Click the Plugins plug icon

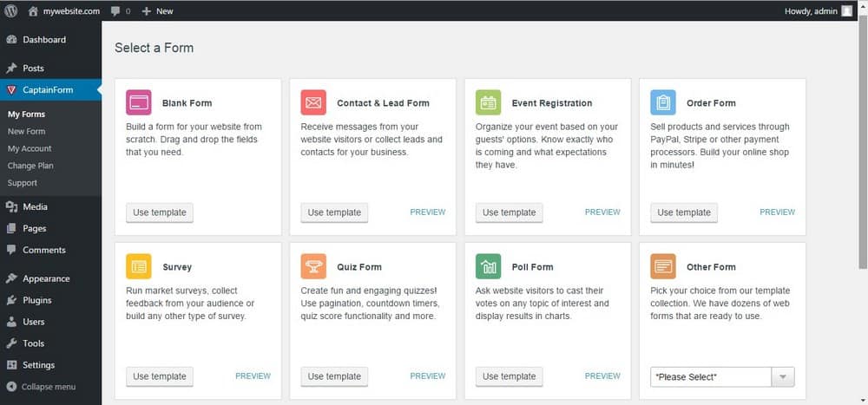tap(11, 300)
